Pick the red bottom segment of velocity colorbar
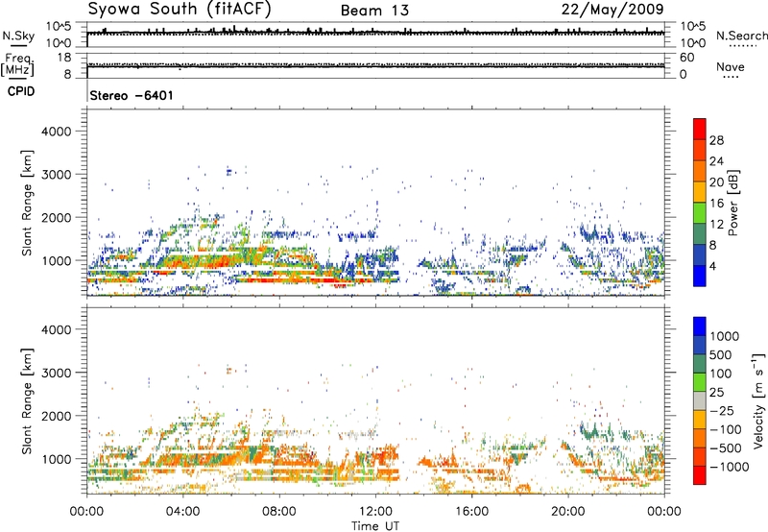This screenshot has width=768, height=532. (700, 475)
